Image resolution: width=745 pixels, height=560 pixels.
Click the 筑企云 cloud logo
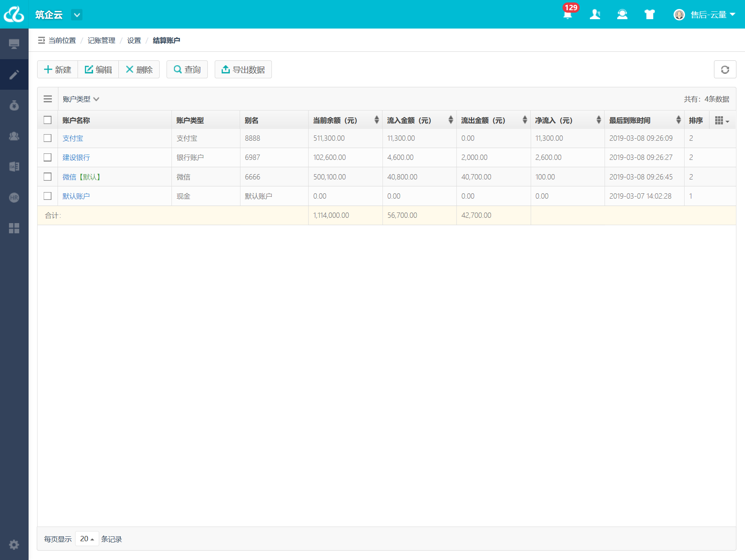coord(14,14)
